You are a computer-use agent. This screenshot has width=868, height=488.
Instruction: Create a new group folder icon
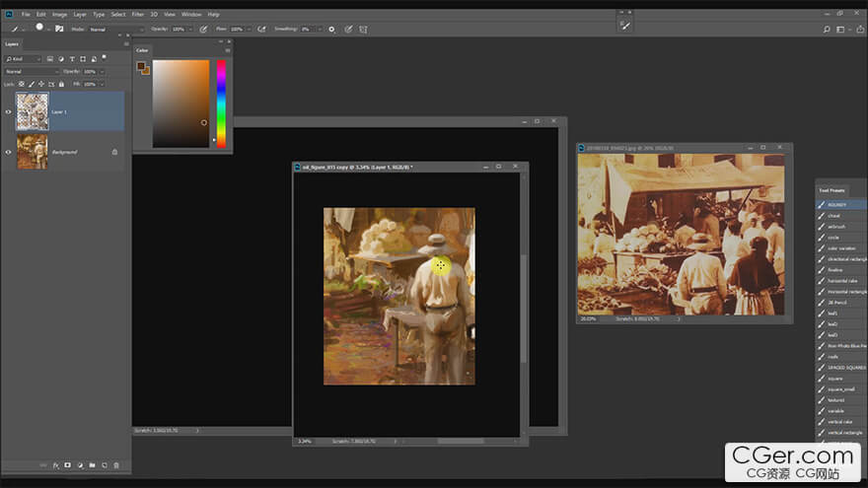pos(92,464)
